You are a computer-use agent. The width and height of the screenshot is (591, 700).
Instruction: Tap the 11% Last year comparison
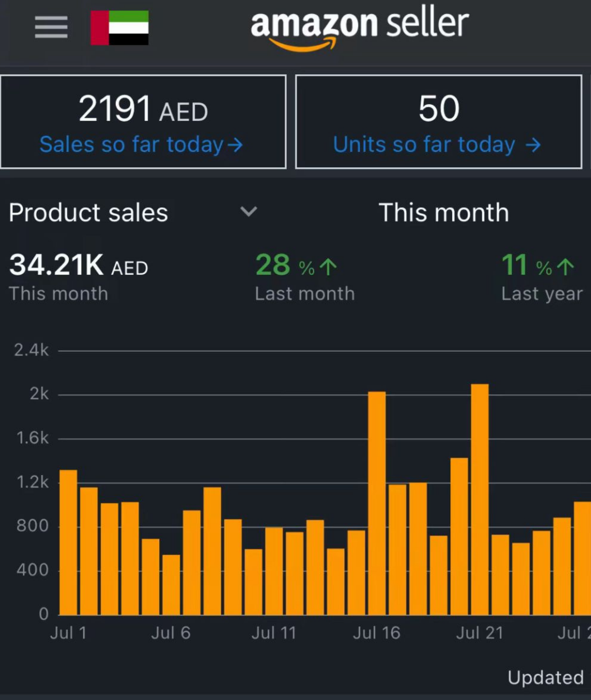click(x=542, y=277)
